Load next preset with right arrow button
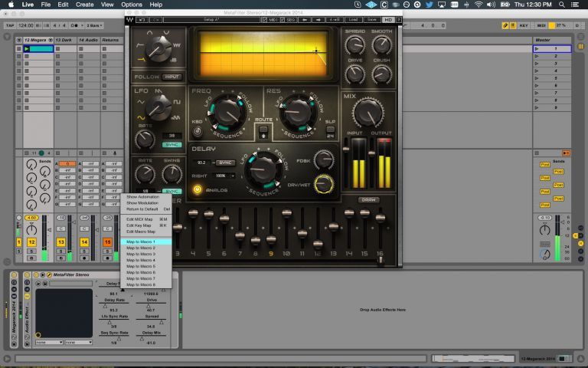 318,19
